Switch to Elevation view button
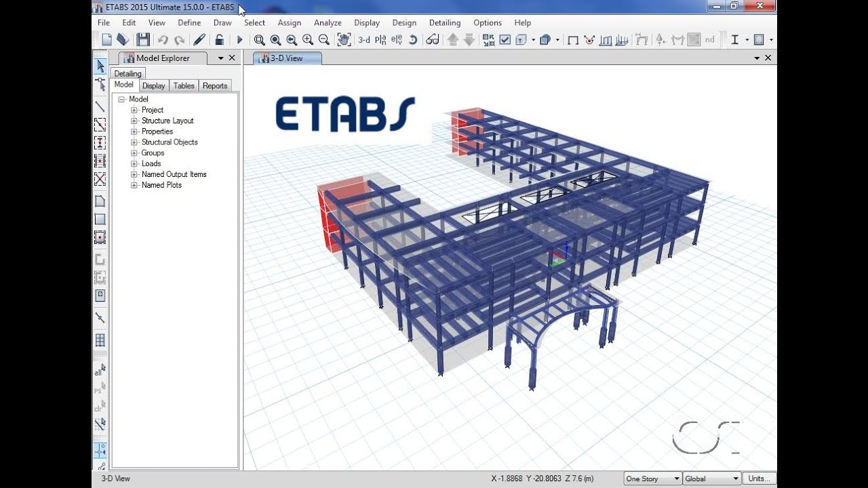 [x=396, y=40]
